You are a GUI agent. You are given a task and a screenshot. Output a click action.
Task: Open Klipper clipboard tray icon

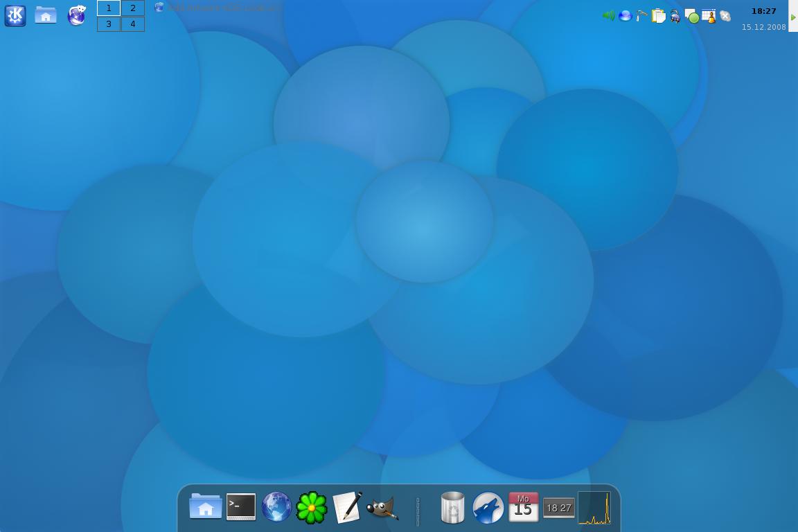click(x=659, y=17)
